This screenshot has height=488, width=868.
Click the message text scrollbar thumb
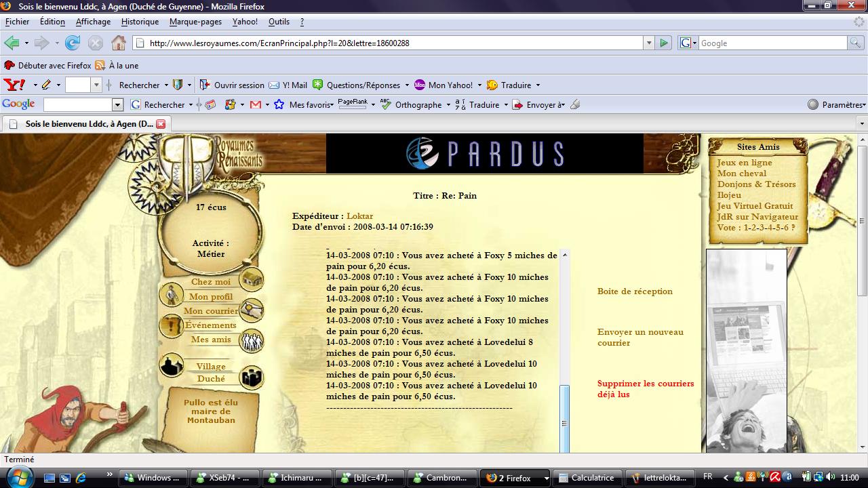564,419
